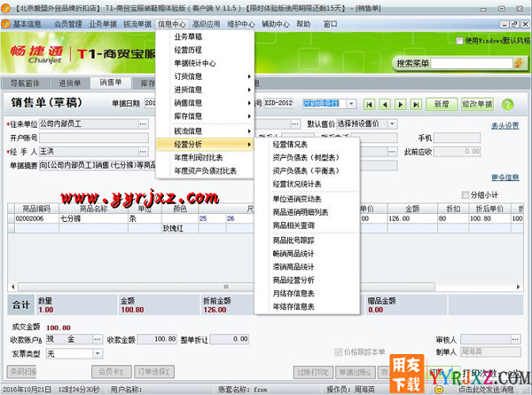Image resolution: width=532 pixels, height=395 pixels.
Task: Expand the 默认售价 dropdown
Action: click(x=392, y=123)
